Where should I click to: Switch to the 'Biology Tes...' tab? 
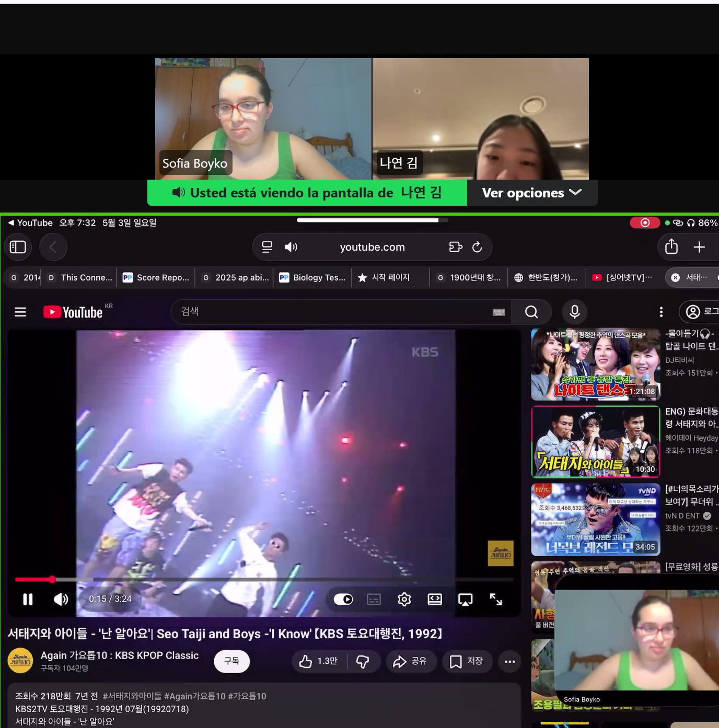tap(312, 277)
